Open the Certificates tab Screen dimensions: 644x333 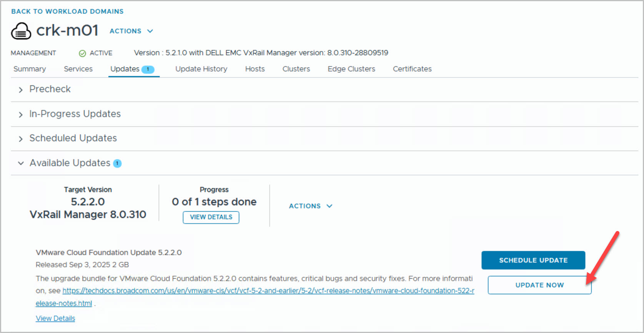pyautogui.click(x=412, y=69)
